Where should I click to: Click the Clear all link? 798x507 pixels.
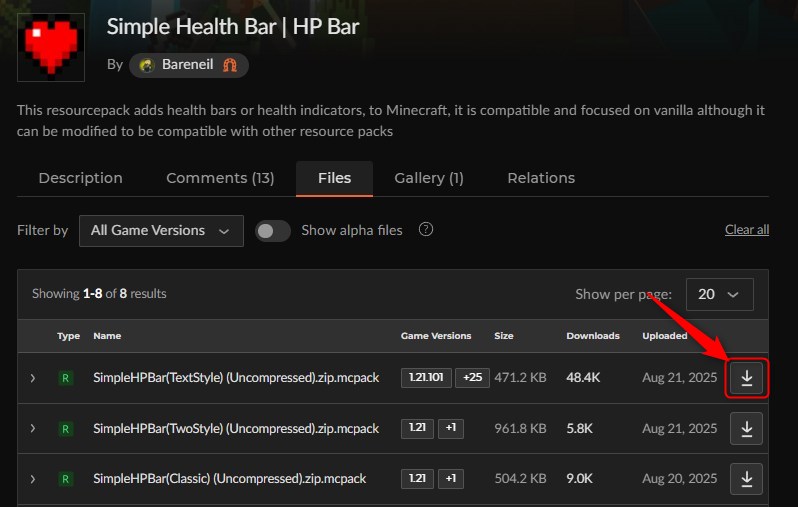(x=747, y=230)
